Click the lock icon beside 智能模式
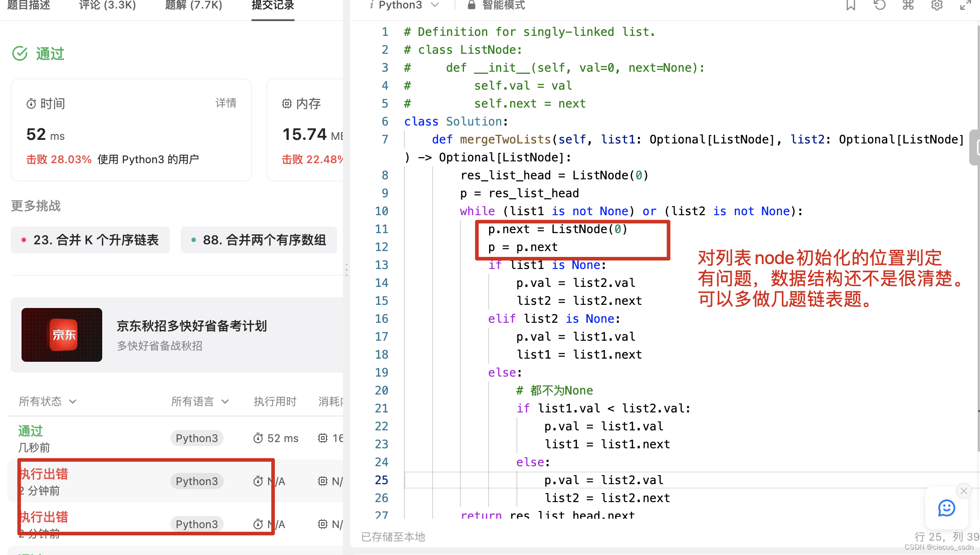 (x=471, y=5)
